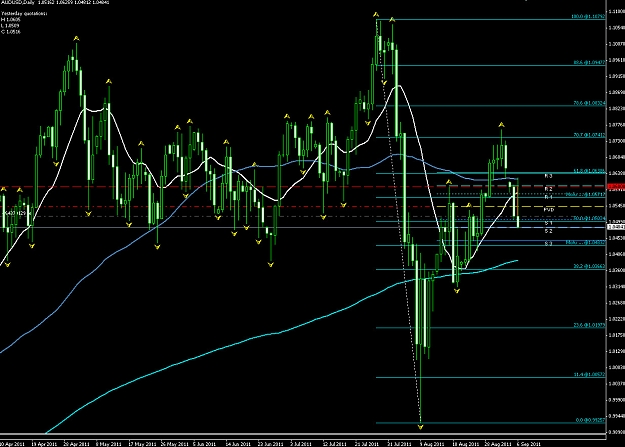Click the R3 pivot resistance label
The width and height of the screenshot is (625, 447).
548,176
